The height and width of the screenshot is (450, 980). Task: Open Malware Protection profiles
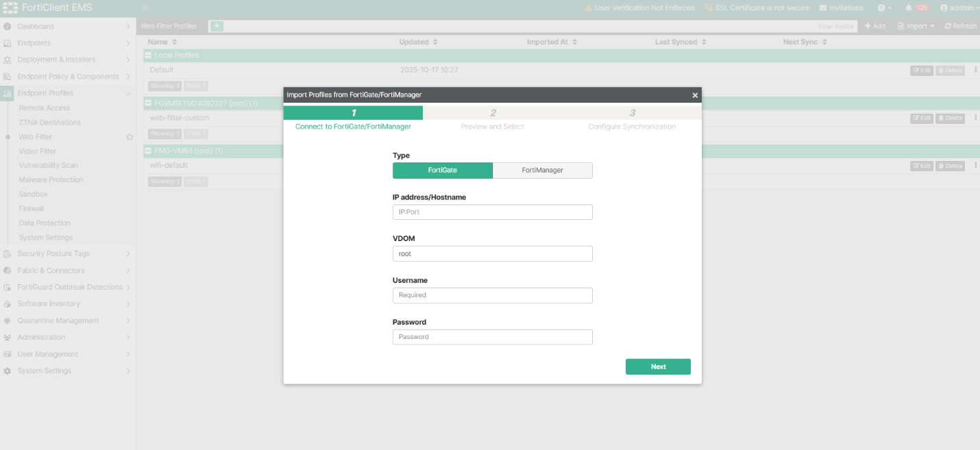(x=51, y=180)
